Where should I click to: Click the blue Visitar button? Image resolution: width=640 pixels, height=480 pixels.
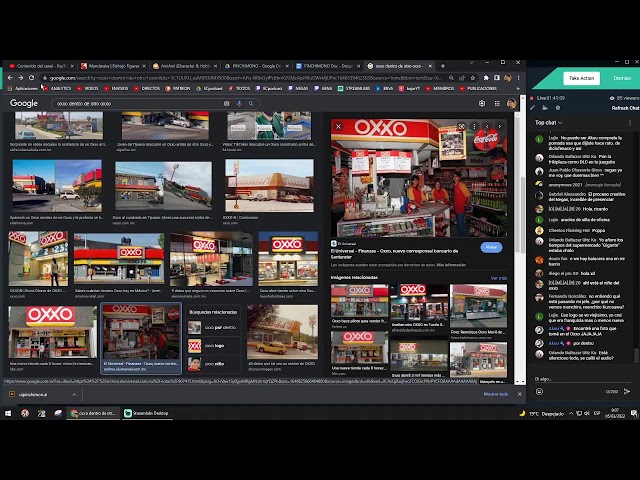491,247
